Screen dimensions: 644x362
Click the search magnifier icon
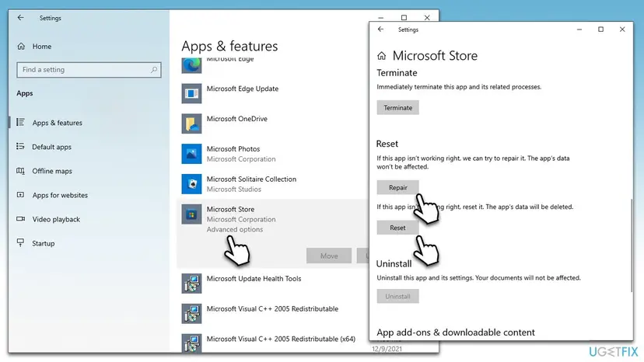point(154,70)
